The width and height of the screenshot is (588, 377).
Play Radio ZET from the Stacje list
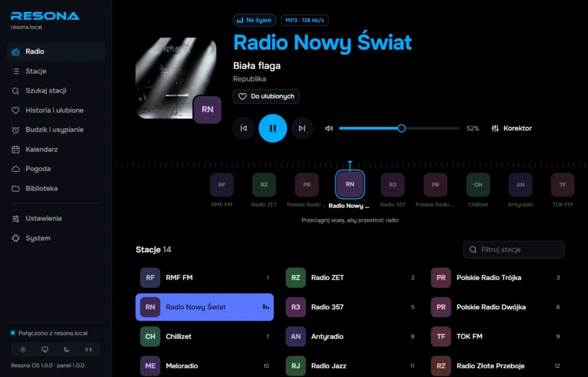(x=350, y=278)
